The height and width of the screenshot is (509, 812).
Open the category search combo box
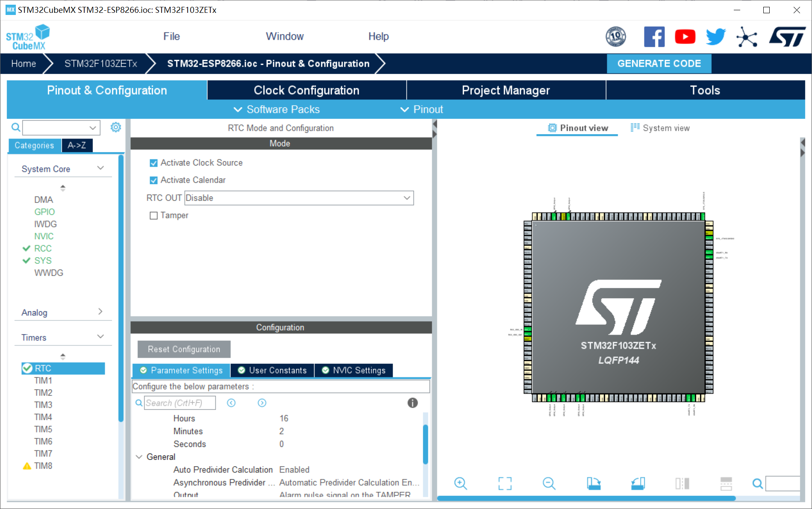click(62, 127)
